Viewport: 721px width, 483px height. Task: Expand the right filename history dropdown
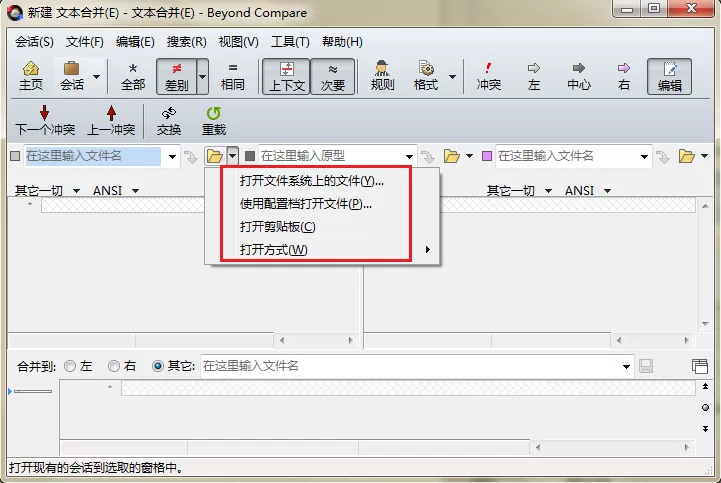point(645,156)
